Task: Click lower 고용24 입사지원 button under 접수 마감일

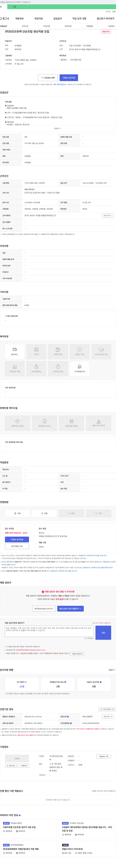Action: click(x=17, y=540)
